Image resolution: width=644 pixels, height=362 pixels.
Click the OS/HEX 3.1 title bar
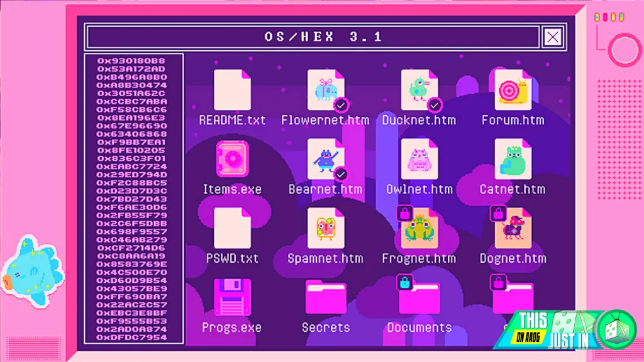click(313, 37)
